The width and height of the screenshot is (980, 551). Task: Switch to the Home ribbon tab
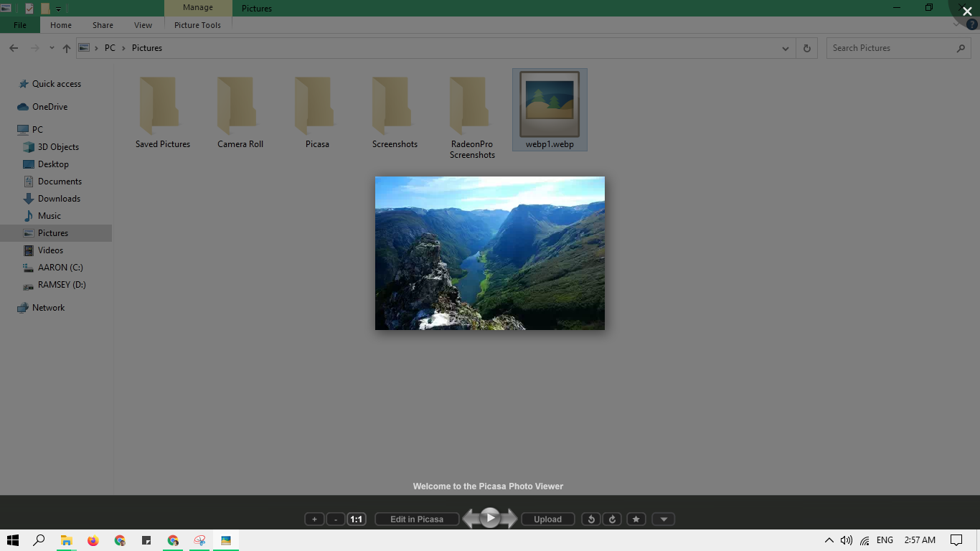61,25
